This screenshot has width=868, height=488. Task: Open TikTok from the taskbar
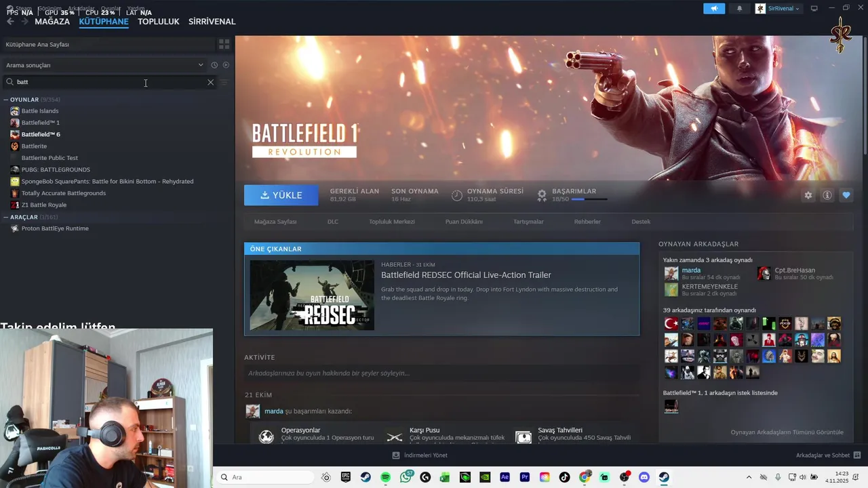pos(564,477)
